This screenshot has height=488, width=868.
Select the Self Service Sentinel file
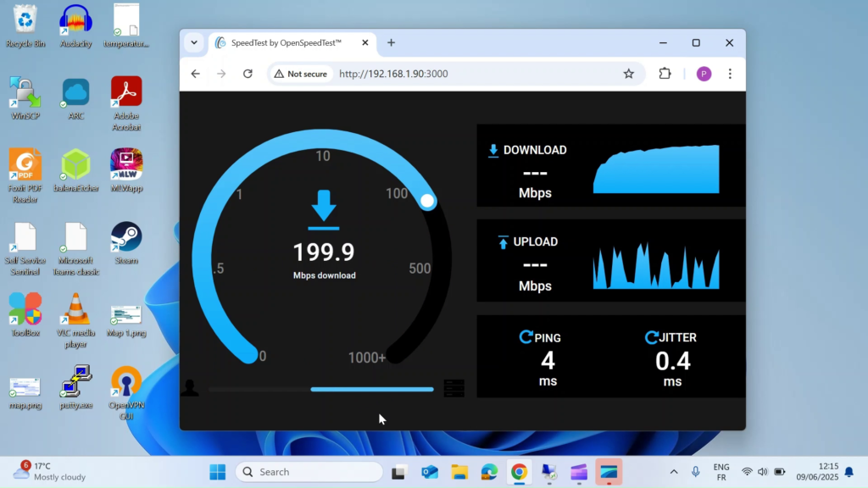coord(25,249)
